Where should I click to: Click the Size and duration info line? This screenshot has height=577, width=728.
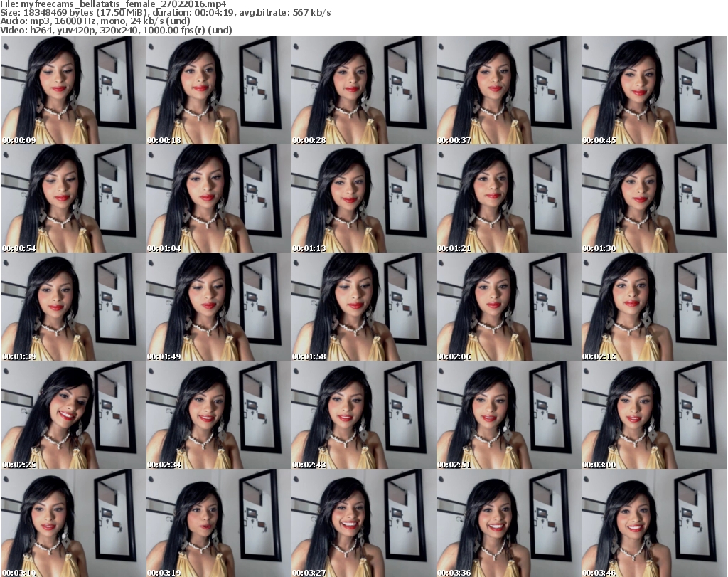(x=165, y=13)
